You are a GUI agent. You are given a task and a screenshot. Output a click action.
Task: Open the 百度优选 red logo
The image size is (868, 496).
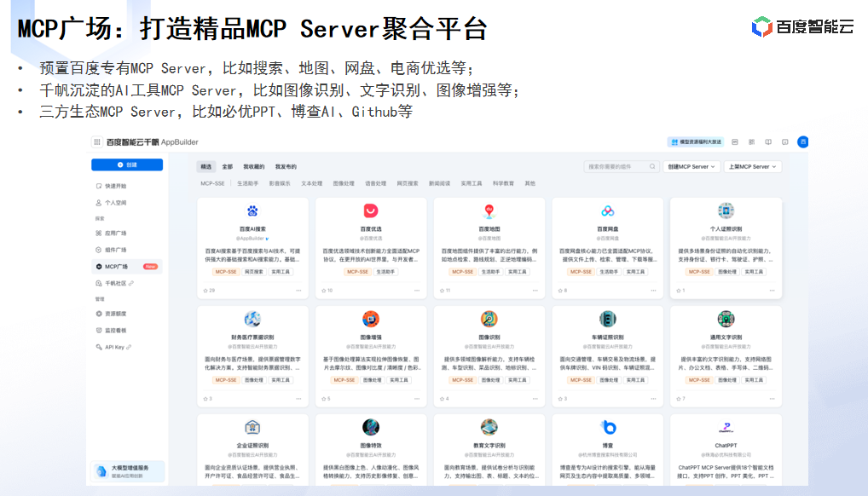click(370, 211)
